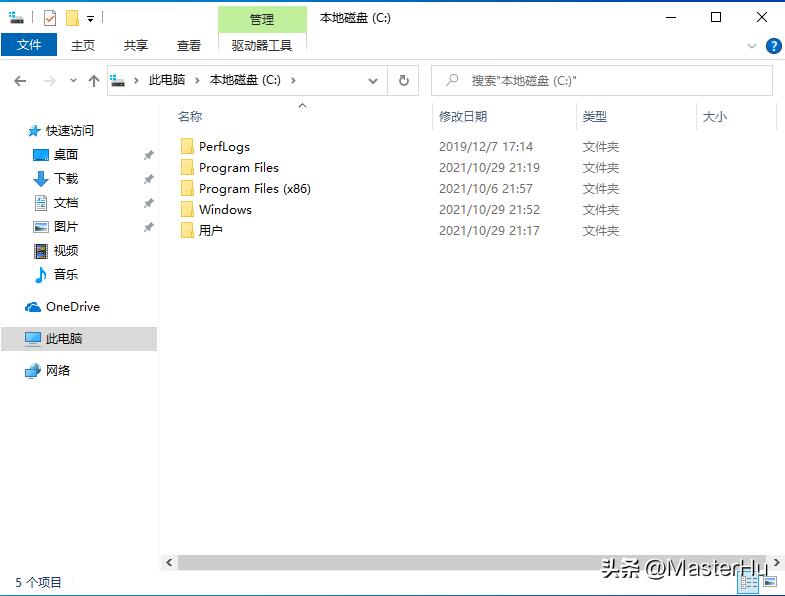
Task: Open 视频 in the navigation pane
Action: [x=66, y=250]
